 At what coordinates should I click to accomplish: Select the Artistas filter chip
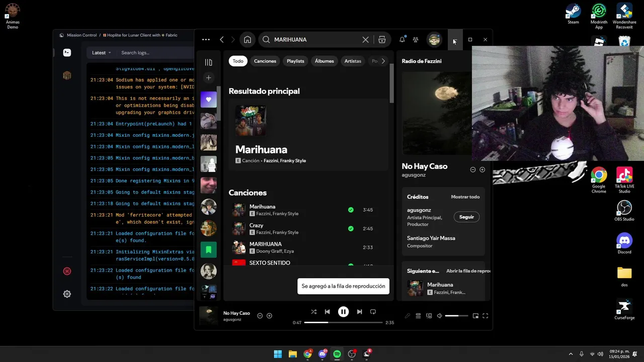[x=353, y=61]
